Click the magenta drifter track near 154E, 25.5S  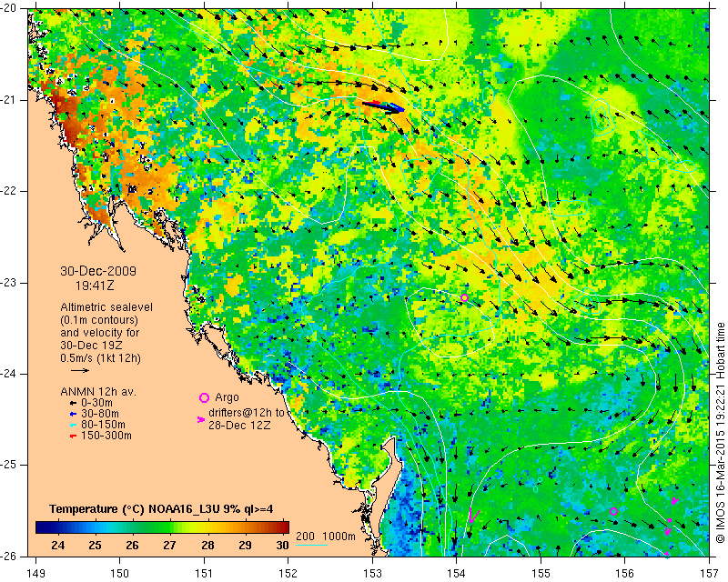click(x=473, y=516)
